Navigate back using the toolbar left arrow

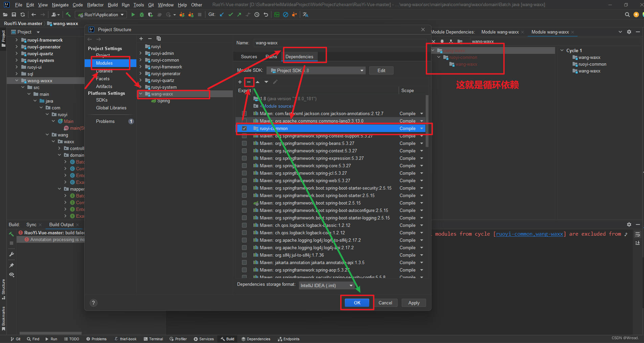[34, 15]
